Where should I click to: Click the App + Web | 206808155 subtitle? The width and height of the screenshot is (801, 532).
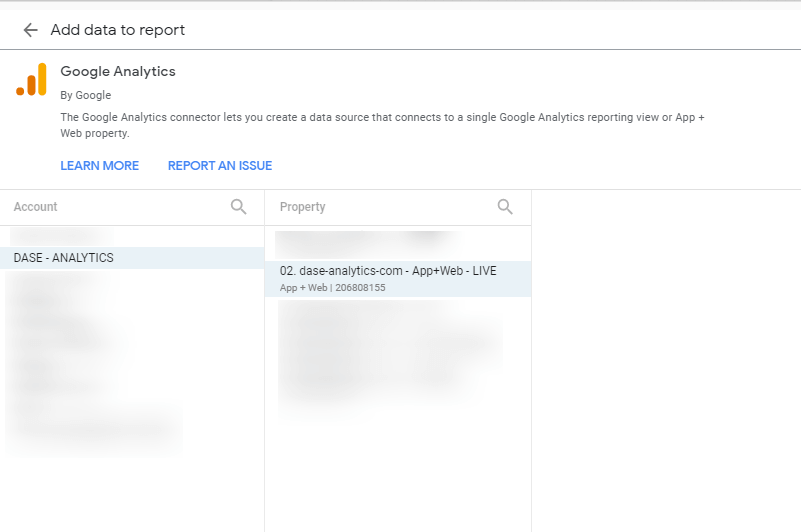coord(333,288)
